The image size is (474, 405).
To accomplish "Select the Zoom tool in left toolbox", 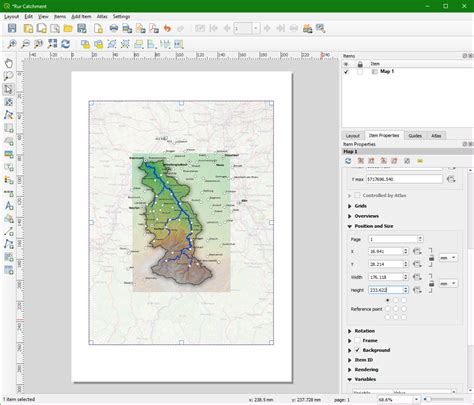I will coord(9,76).
